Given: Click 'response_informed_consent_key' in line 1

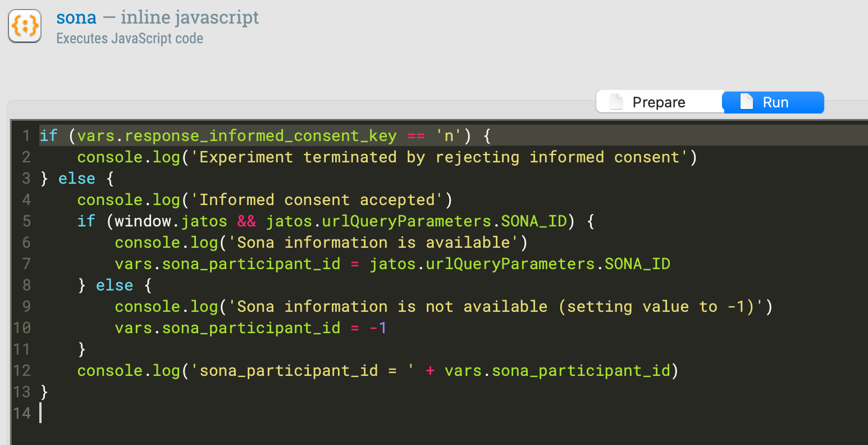Looking at the screenshot, I should tap(261, 136).
